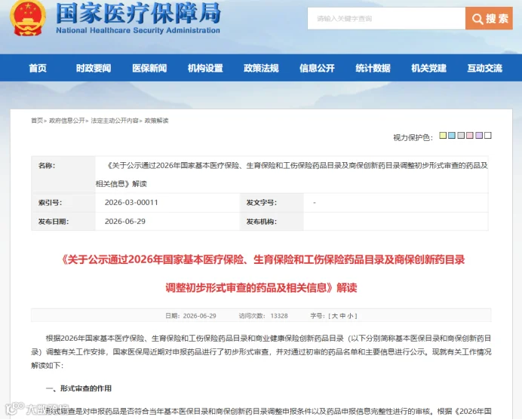Open the 政策法规 menu item
The height and width of the screenshot is (420, 522).
tap(261, 68)
